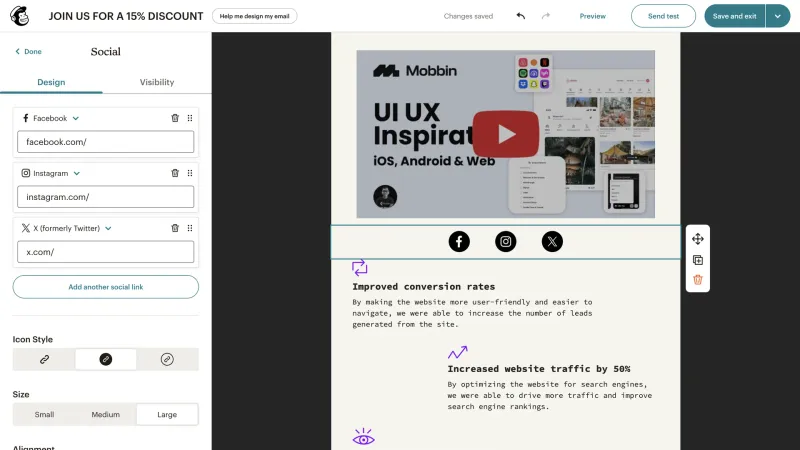
Task: Choose outlined circle icon style
Action: click(167, 359)
